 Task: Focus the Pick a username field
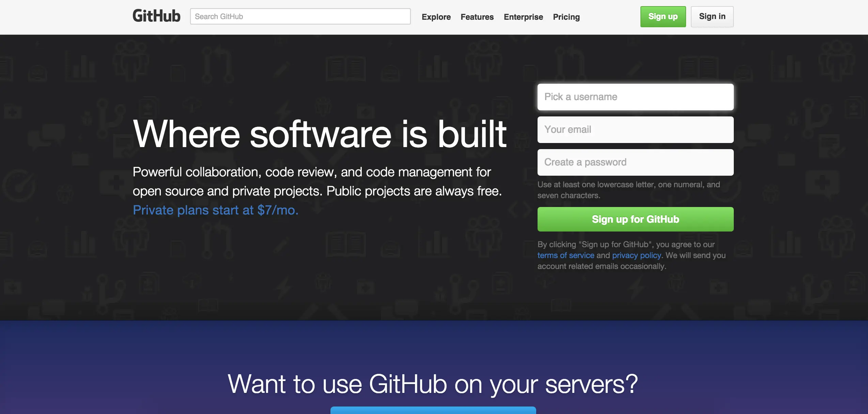pyautogui.click(x=635, y=97)
